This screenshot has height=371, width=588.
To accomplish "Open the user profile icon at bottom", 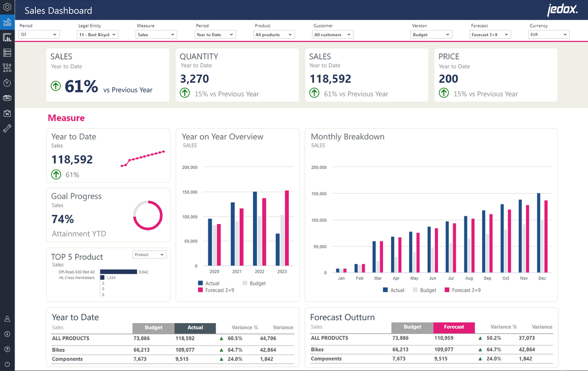I will (x=7, y=319).
